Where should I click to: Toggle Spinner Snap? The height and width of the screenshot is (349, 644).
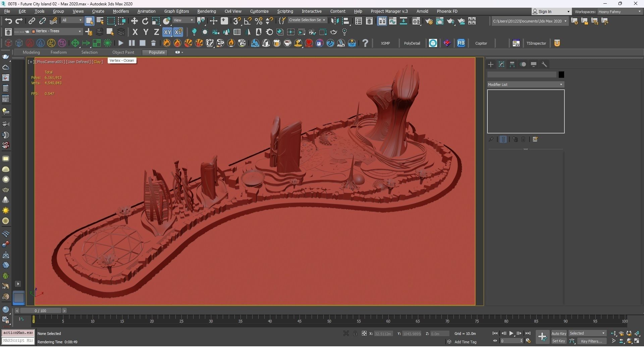point(269,21)
